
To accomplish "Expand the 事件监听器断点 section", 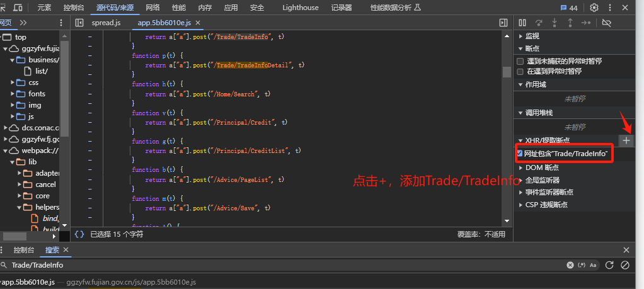I will [x=521, y=192].
